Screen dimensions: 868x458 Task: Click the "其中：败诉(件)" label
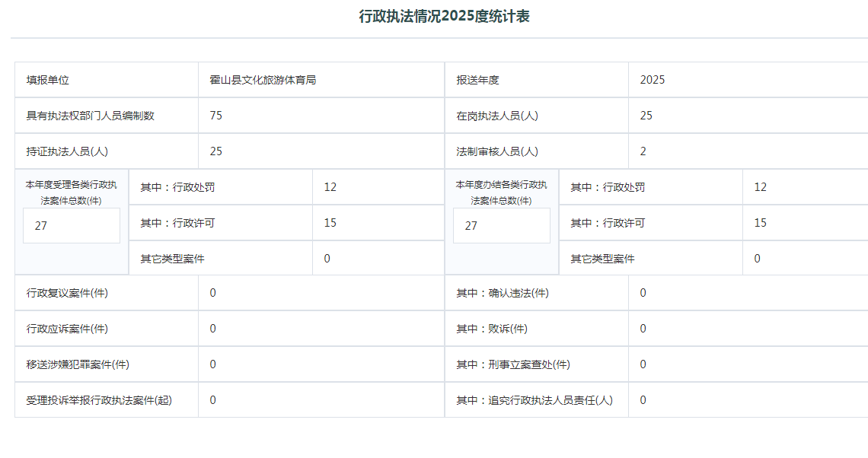(x=492, y=329)
